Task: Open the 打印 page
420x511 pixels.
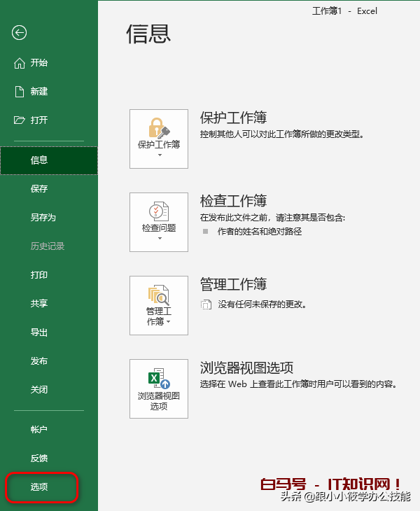Action: (39, 275)
